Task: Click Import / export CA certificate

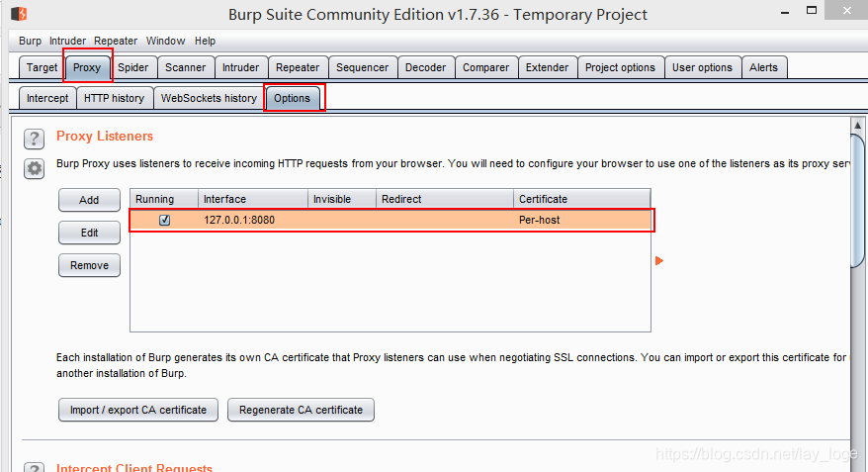Action: tap(138, 410)
